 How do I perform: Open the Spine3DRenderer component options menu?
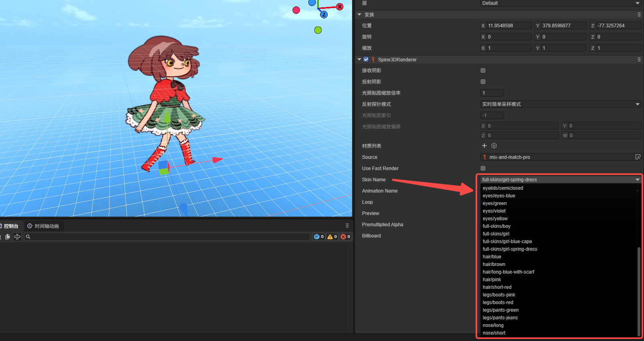tap(639, 59)
